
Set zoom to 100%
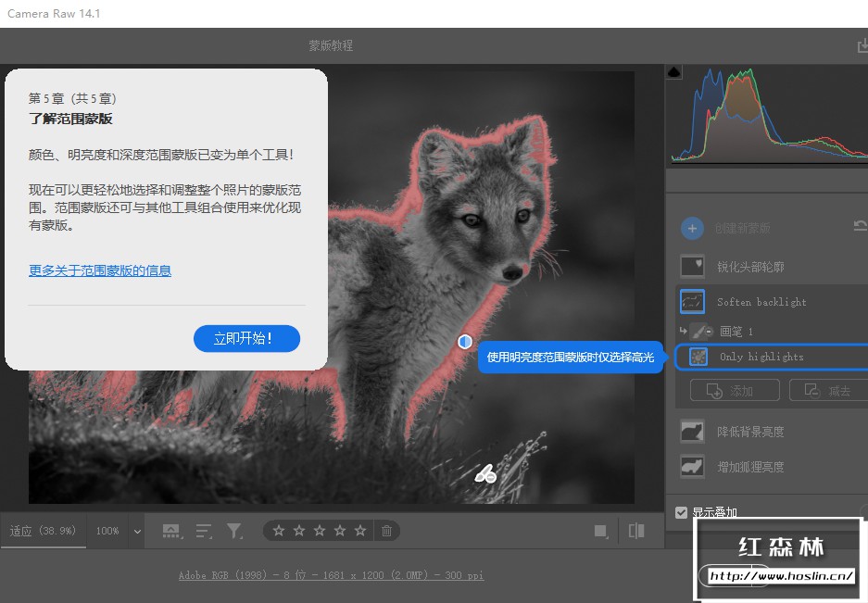(x=107, y=531)
